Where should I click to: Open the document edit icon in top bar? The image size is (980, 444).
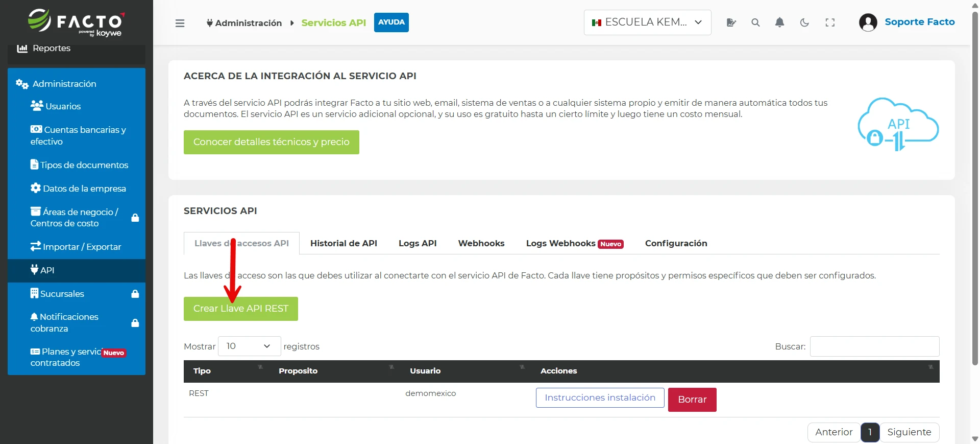(x=731, y=22)
